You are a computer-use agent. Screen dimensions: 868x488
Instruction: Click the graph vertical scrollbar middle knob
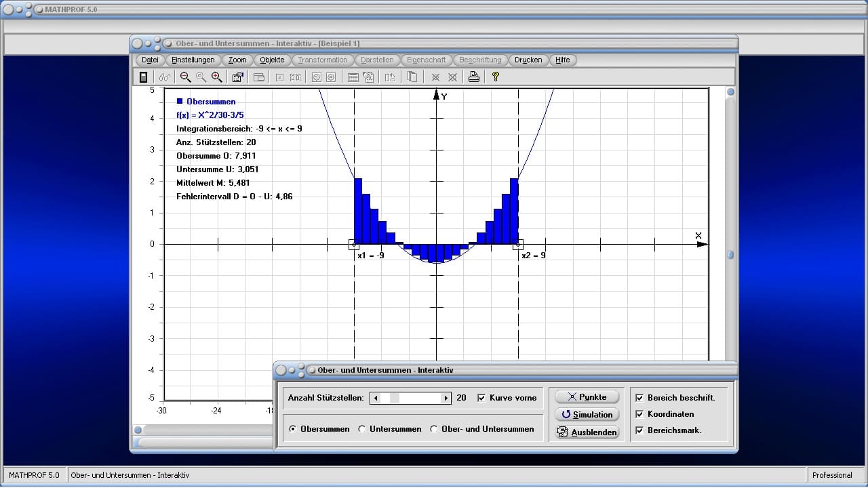730,255
